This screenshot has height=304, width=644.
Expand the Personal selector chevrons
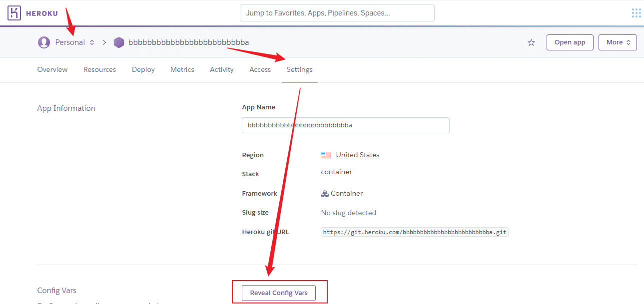click(91, 42)
